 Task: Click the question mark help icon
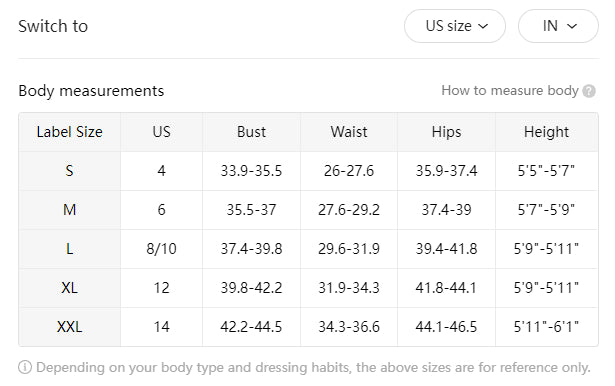(x=589, y=91)
